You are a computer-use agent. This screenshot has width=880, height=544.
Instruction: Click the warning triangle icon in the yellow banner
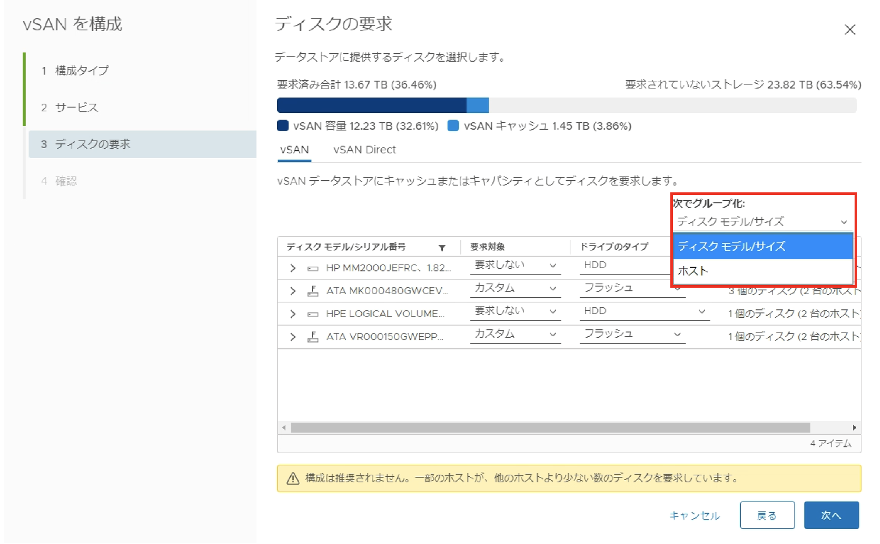292,478
